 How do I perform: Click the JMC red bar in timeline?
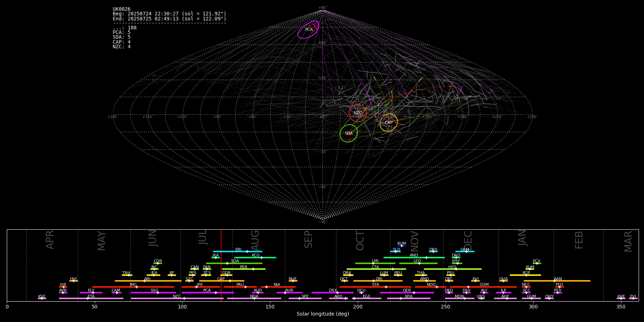coord(133,287)
